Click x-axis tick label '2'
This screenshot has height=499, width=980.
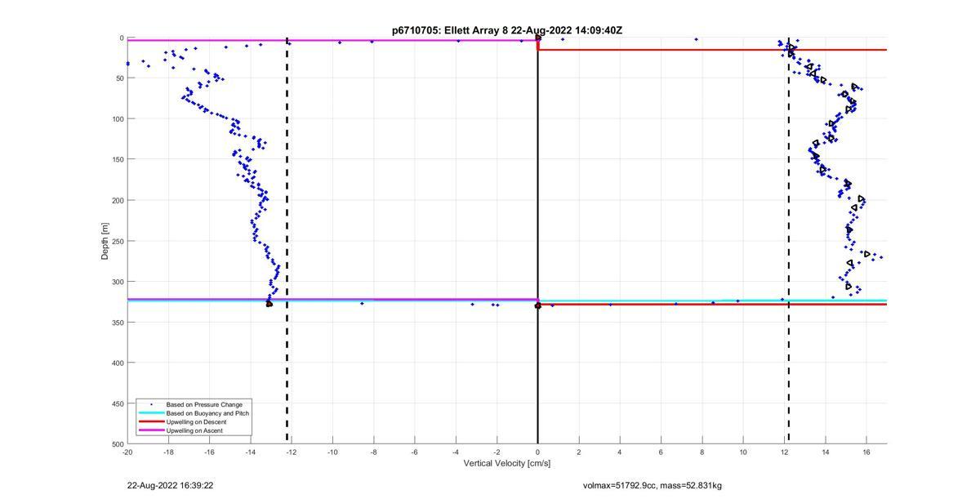pos(578,452)
